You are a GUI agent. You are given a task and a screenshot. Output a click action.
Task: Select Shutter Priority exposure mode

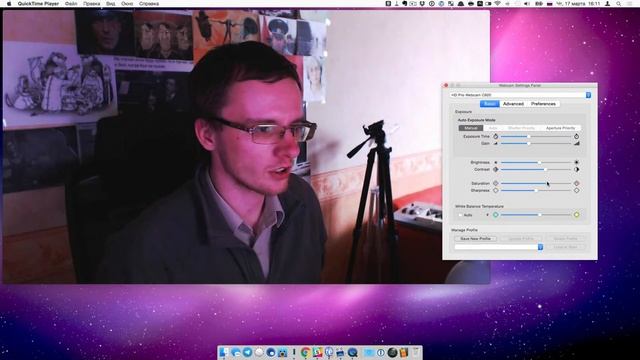[521, 128]
